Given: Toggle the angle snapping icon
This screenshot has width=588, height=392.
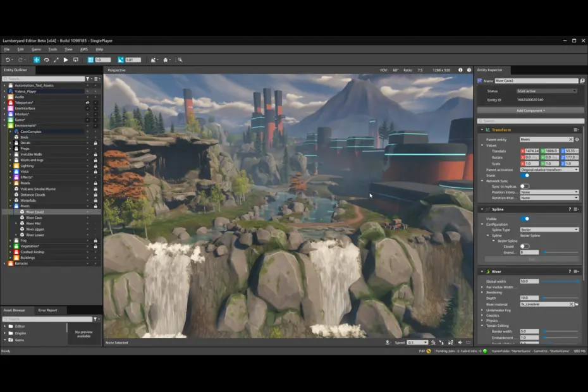Looking at the screenshot, I should point(121,59).
